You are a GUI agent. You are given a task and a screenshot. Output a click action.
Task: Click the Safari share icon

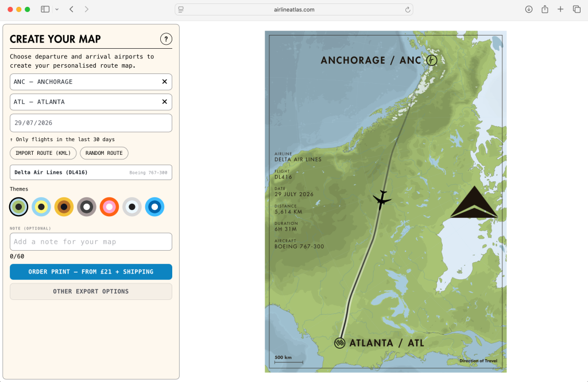(x=545, y=9)
